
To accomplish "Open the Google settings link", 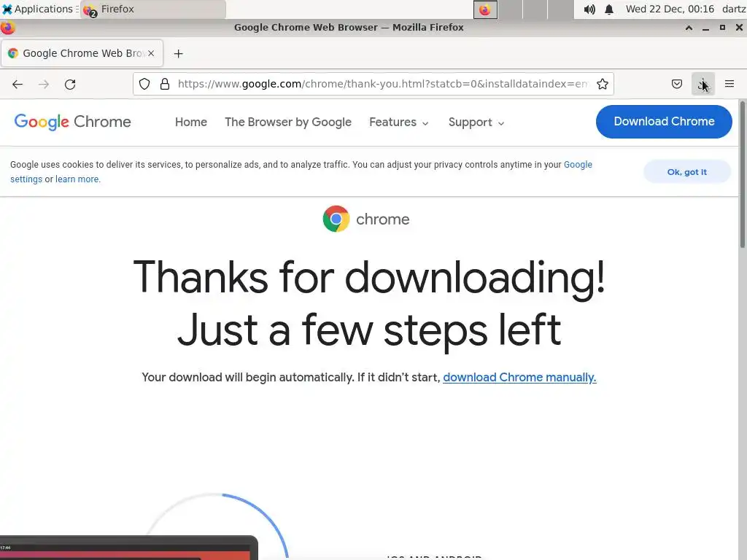I will 578,165.
